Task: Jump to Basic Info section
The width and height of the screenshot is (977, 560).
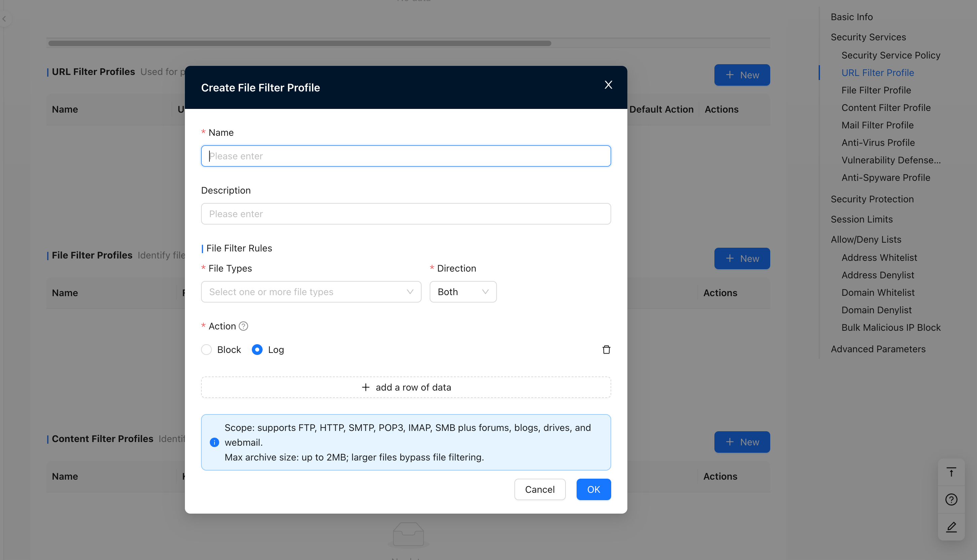Action: 852,17
